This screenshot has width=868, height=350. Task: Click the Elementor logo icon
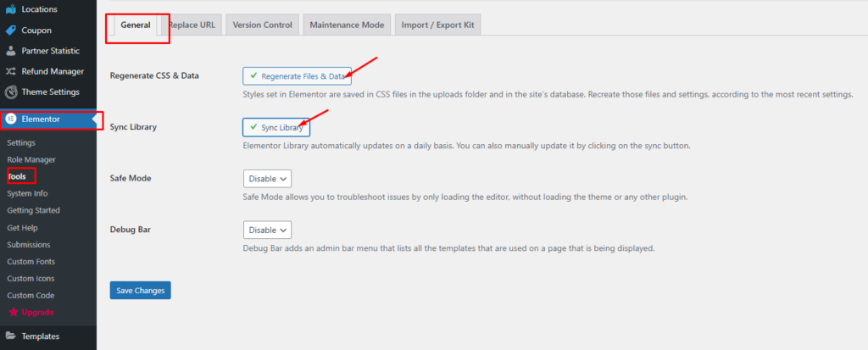pyautogui.click(x=11, y=119)
